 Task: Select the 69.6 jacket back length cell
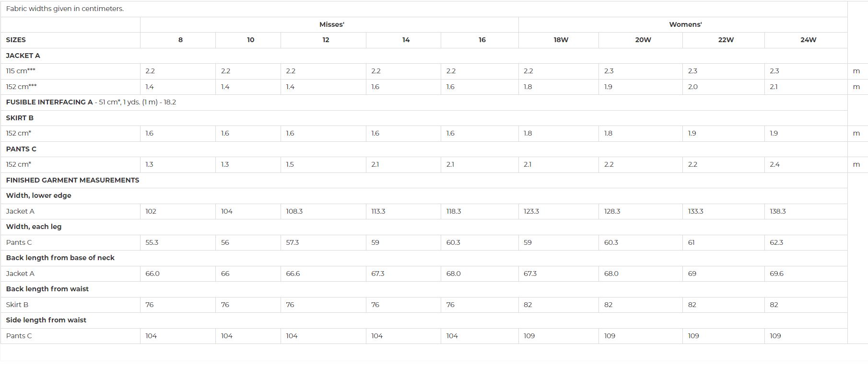776,274
